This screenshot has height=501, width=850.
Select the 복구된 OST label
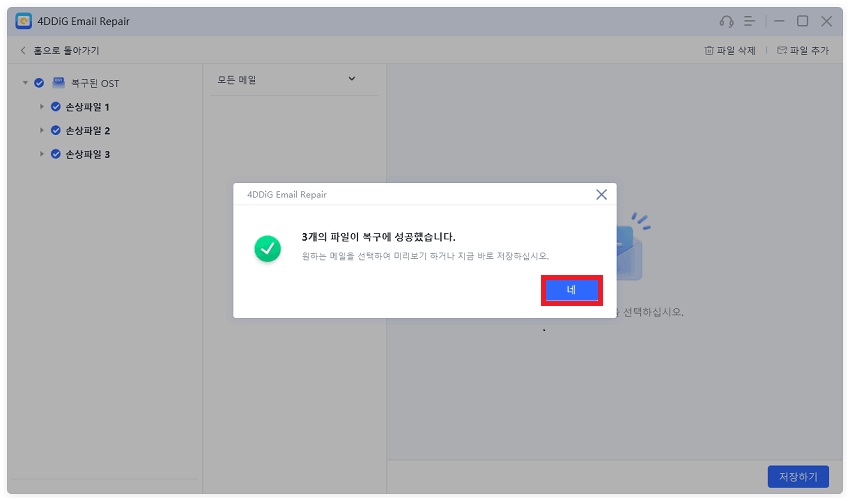tap(95, 84)
